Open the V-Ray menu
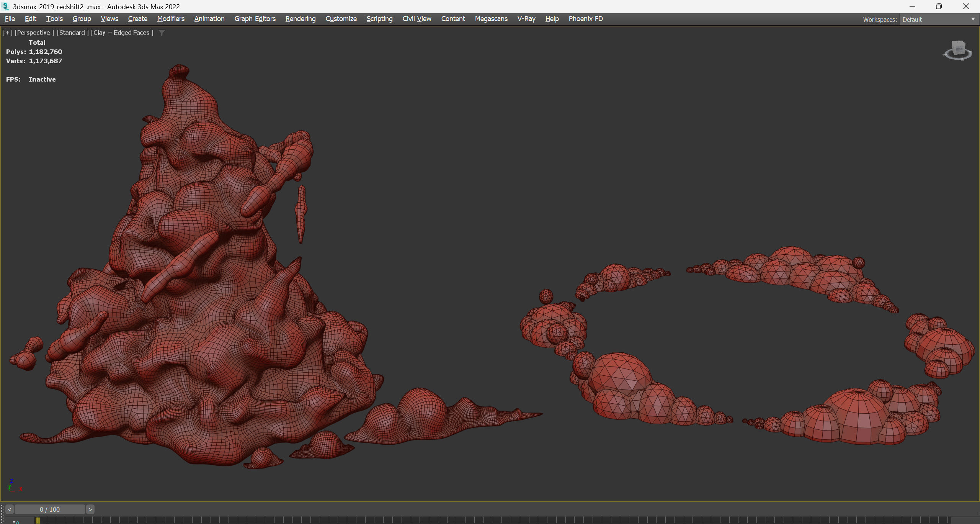Screen dimensions: 980x524 526,19
